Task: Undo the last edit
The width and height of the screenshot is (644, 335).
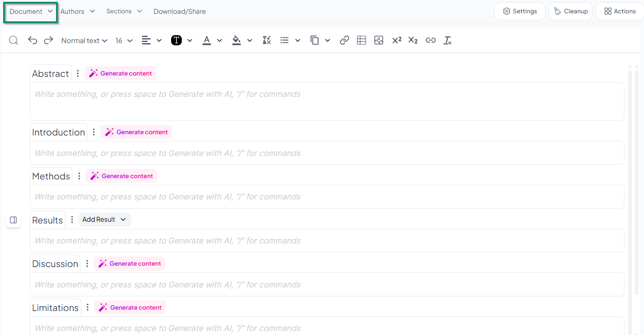Action: tap(32, 40)
